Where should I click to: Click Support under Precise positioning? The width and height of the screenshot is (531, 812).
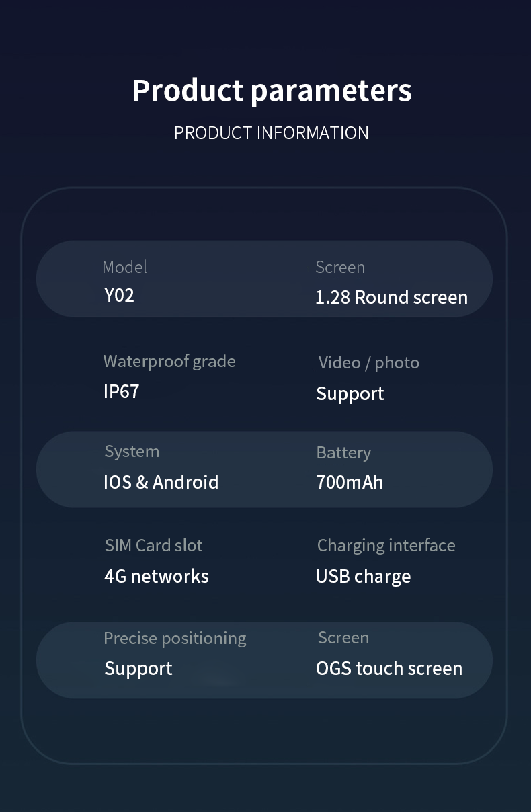138,669
